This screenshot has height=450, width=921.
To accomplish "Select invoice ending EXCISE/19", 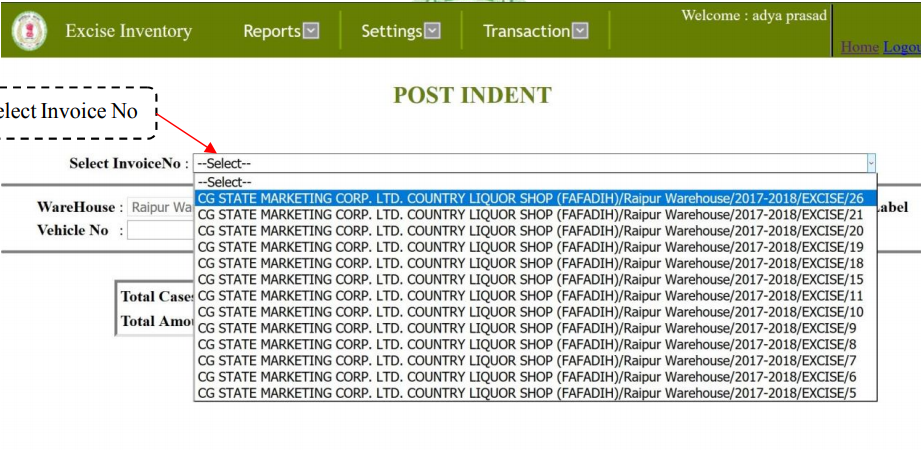I will click(535, 247).
